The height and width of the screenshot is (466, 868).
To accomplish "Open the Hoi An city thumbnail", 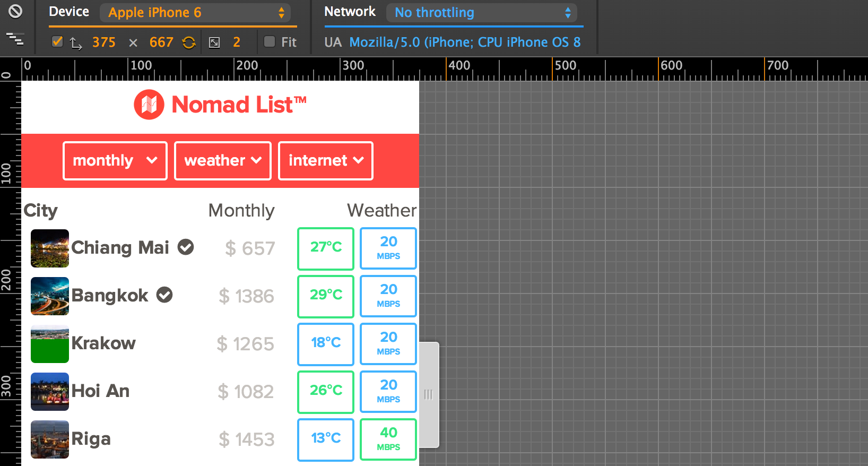I will [x=50, y=392].
